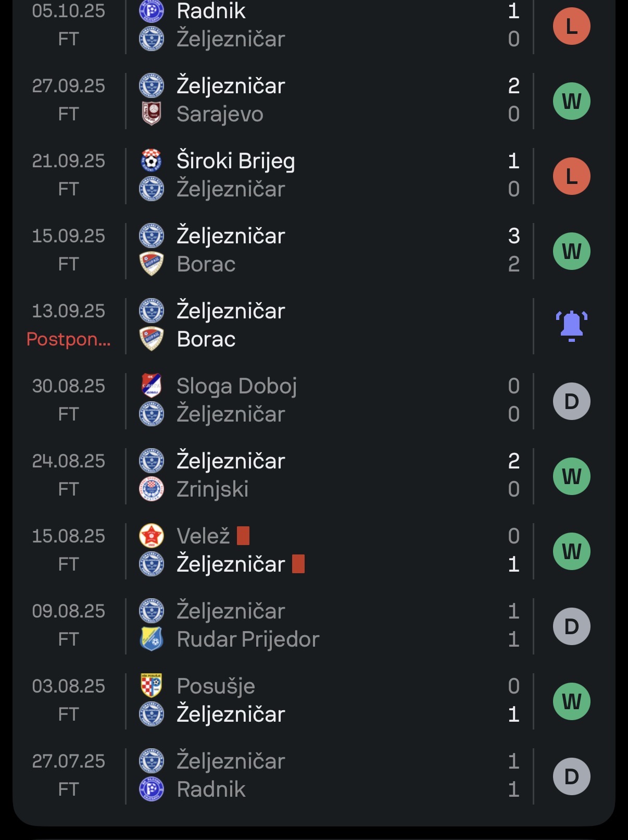Tap the Posušje club crest
Image resolution: width=628 pixels, height=840 pixels.
(152, 686)
